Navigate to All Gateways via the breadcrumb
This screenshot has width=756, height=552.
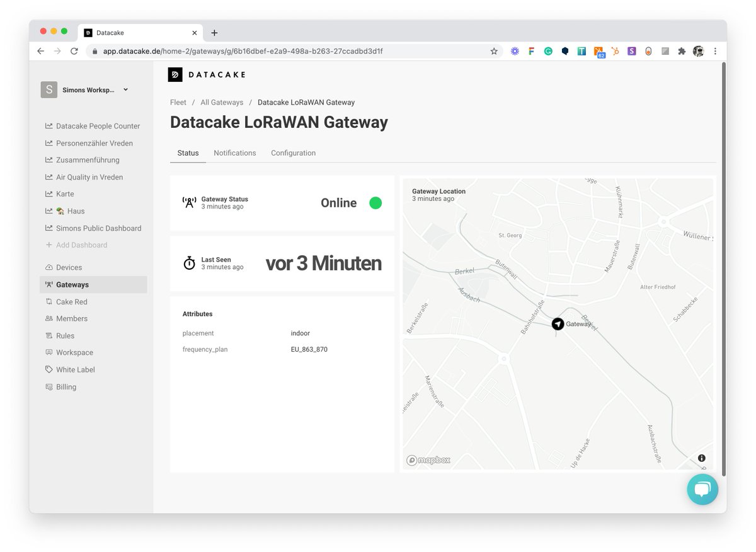pyautogui.click(x=222, y=102)
